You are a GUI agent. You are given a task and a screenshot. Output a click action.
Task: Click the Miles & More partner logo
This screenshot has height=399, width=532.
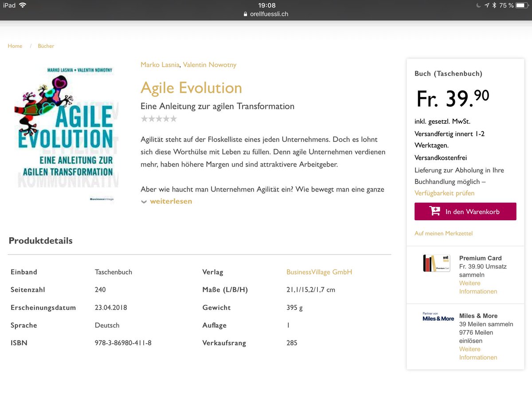tap(438, 317)
